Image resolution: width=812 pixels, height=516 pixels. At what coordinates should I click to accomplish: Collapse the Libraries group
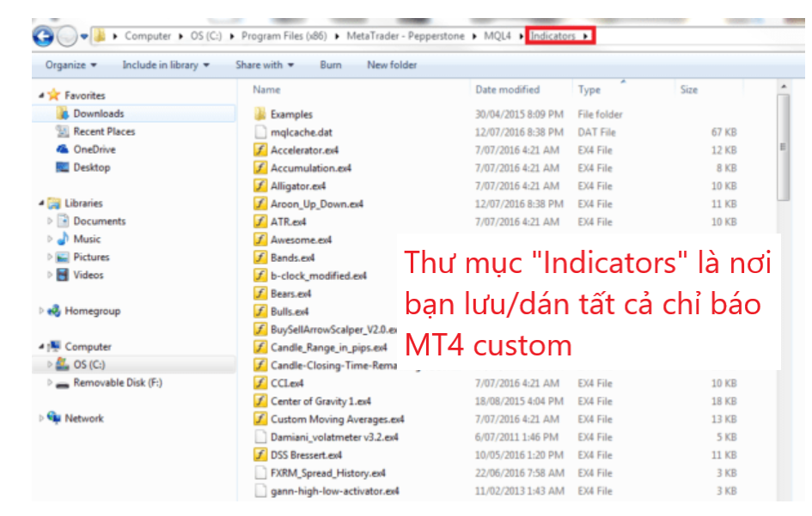point(41,203)
